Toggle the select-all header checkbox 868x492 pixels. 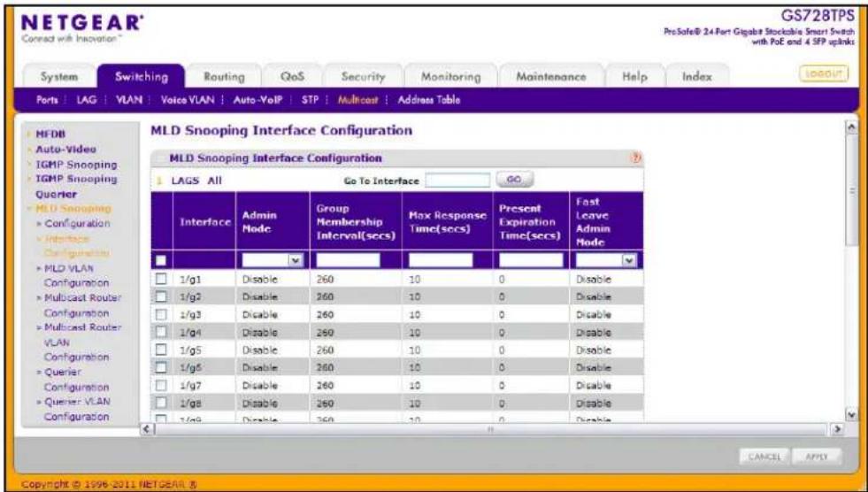click(161, 260)
